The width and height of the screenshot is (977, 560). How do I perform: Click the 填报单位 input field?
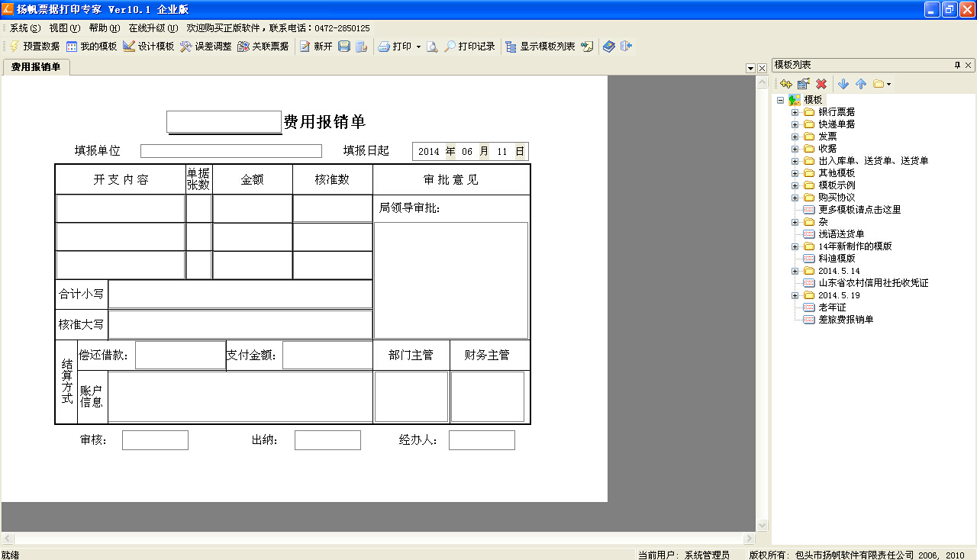tap(231, 151)
